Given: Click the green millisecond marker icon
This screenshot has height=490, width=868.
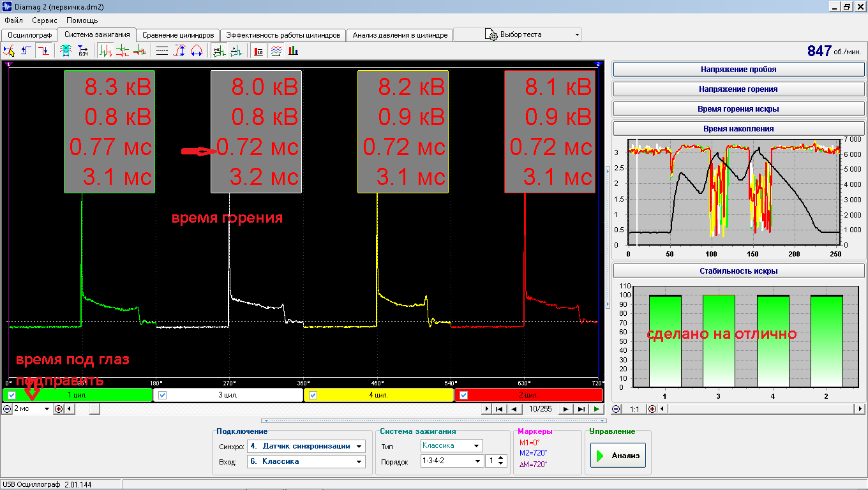Looking at the screenshot, I should coord(219,51).
